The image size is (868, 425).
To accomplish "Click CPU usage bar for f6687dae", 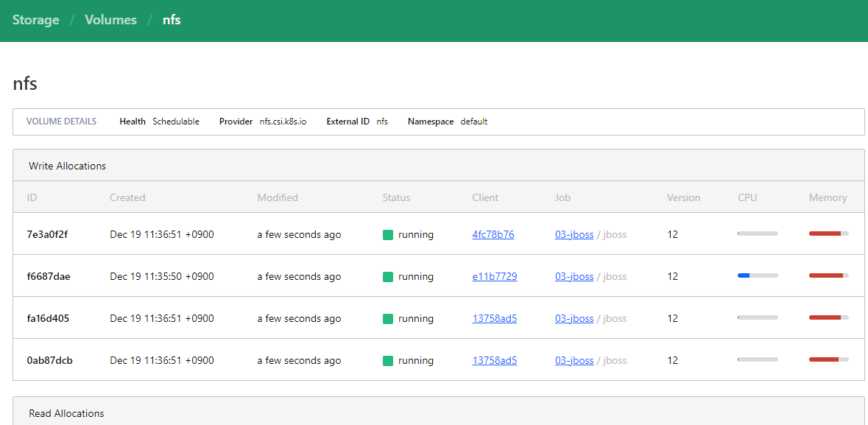I will pyautogui.click(x=758, y=275).
